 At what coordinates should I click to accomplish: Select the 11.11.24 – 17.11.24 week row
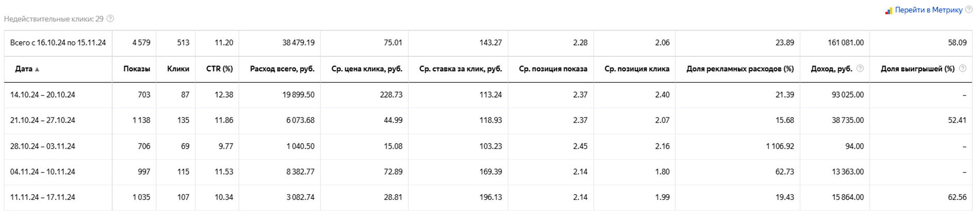43,197
